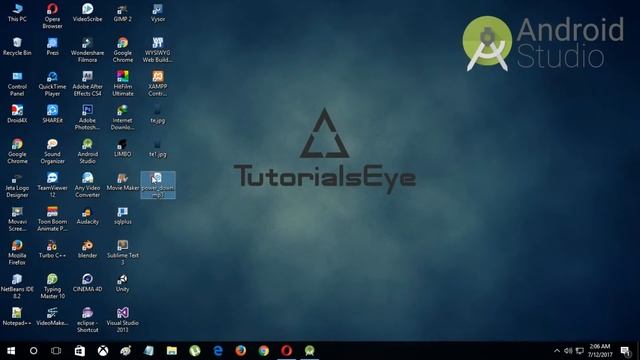Screen dimensions: 640x360
Task: Select the Sound Organizer desktop icon
Action: click(x=52, y=151)
